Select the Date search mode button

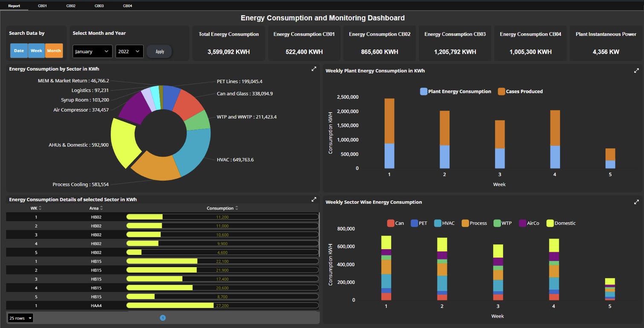coord(19,50)
